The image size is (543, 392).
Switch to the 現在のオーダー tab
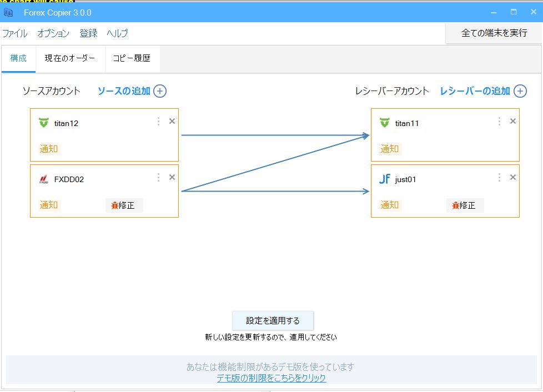(70, 58)
